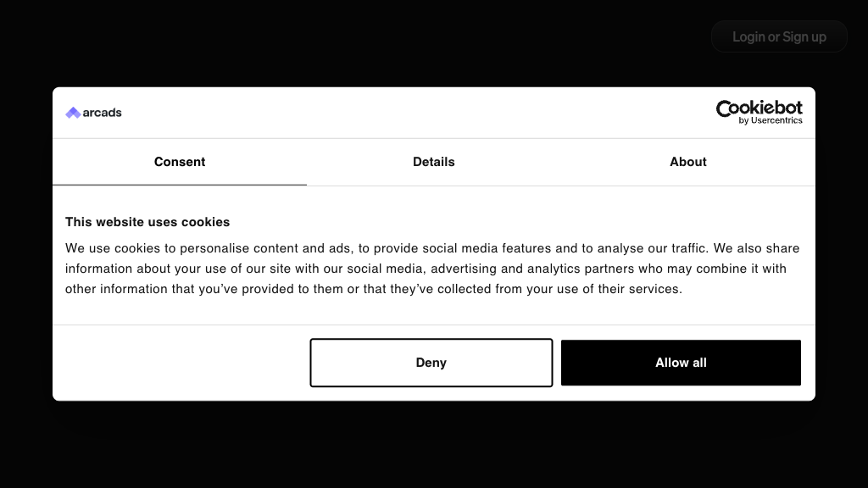Click "This website uses cookies" heading
The height and width of the screenshot is (488, 868).
(x=147, y=222)
